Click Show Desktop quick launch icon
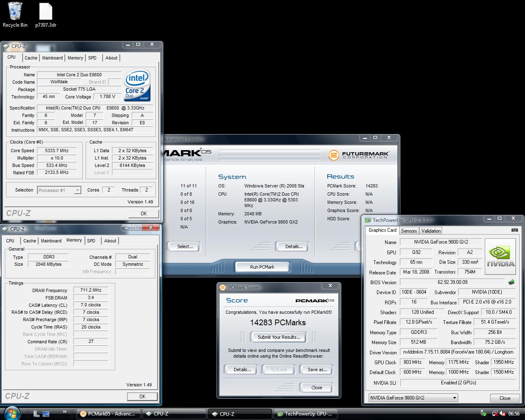The image size is (525, 420). pyautogui.click(x=46, y=414)
